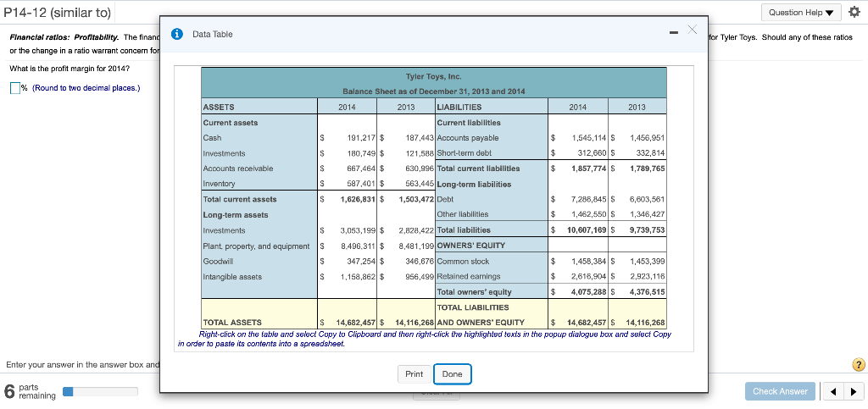
Task: Go to next question arrow
Action: [x=852, y=392]
